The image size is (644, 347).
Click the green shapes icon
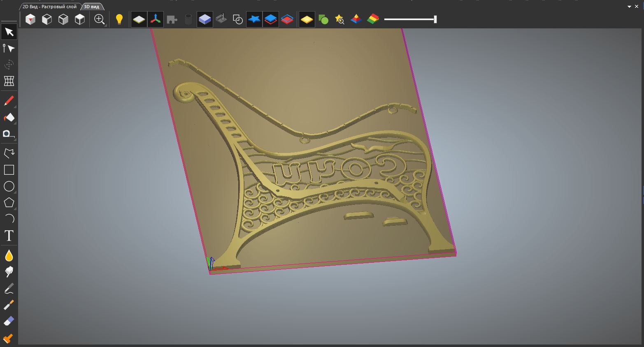(x=323, y=19)
